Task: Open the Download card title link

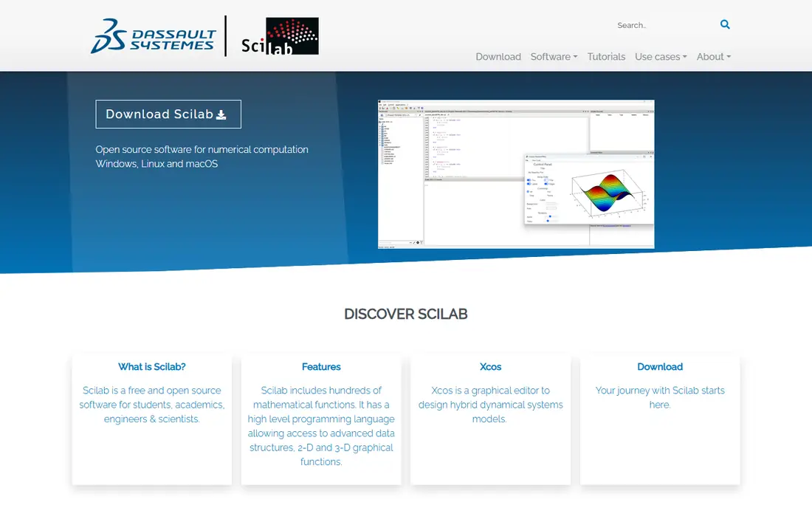Action: (x=660, y=367)
